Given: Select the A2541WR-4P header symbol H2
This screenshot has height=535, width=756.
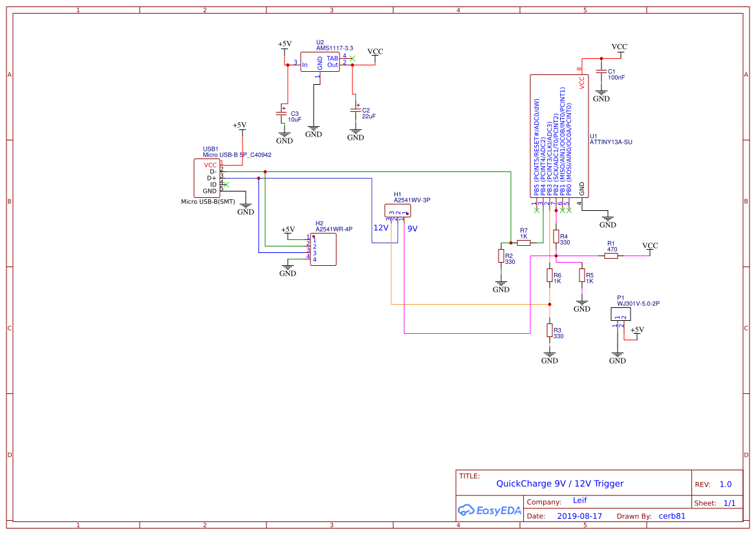Looking at the screenshot, I should point(323,249).
